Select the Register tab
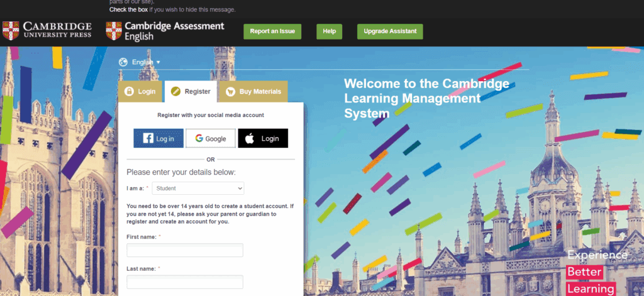Viewport: 644px width, 296px height. (191, 92)
